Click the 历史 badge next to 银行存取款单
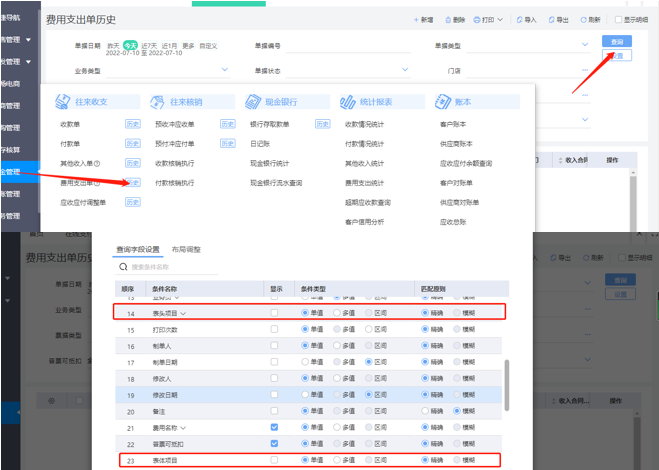This screenshot has width=659, height=470. pos(322,124)
